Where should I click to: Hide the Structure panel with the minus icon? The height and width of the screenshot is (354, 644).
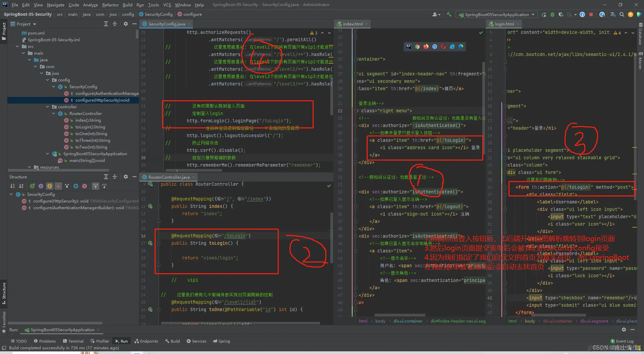click(x=135, y=177)
